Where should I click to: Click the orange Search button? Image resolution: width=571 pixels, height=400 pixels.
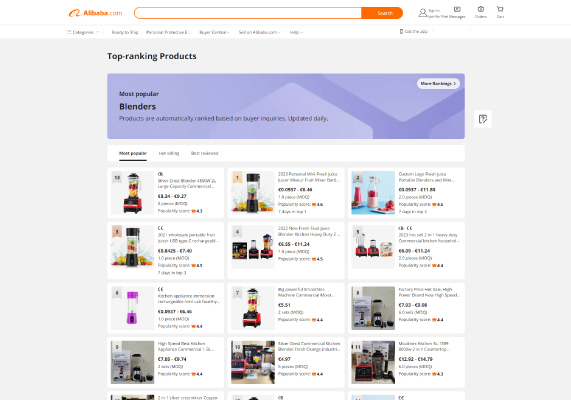[x=382, y=13]
